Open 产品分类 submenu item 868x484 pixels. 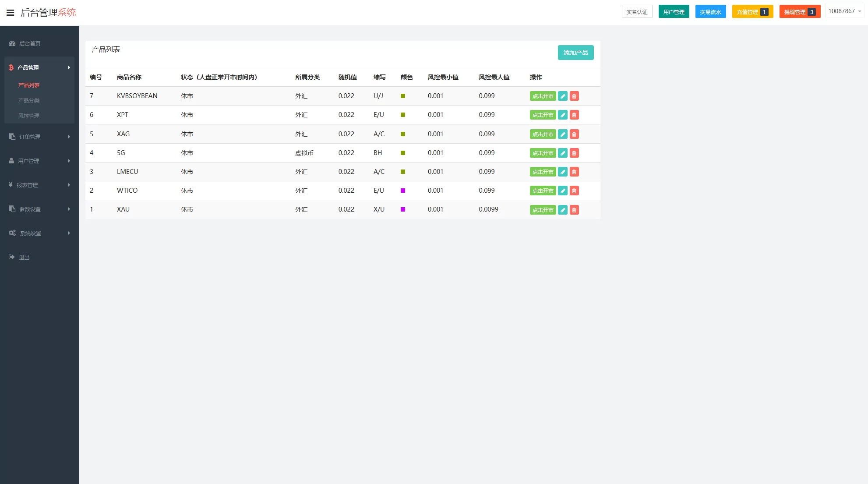point(29,101)
